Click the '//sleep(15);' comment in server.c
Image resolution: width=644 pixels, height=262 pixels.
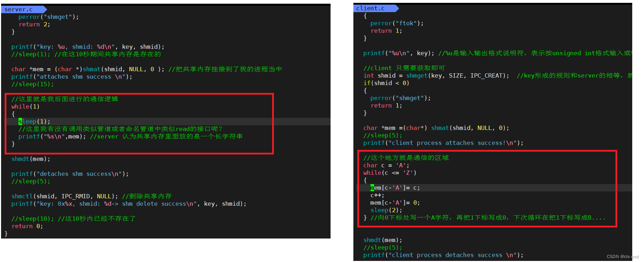[x=32, y=84]
